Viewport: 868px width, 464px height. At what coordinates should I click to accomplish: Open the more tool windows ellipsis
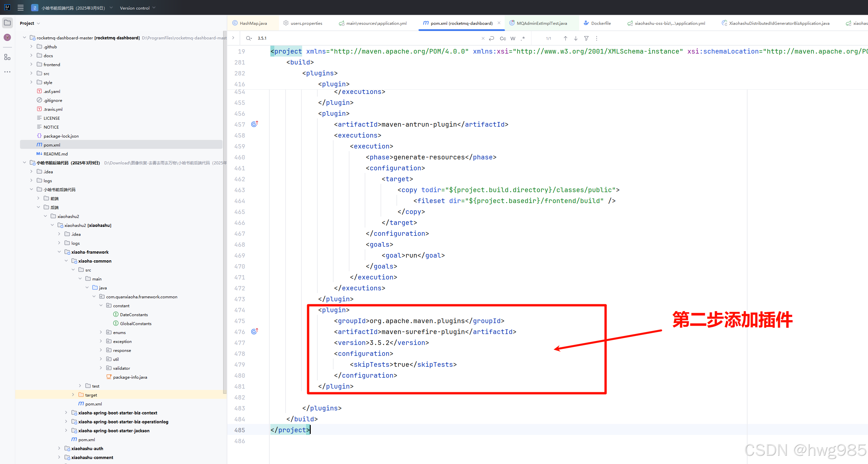click(x=7, y=72)
